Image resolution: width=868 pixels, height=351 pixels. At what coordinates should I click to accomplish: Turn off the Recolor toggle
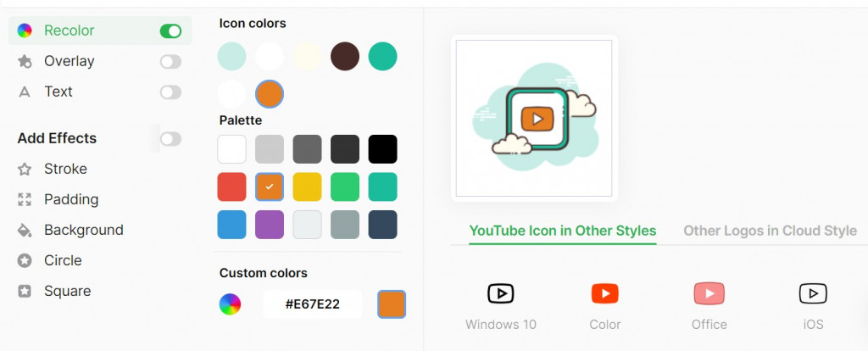(170, 31)
